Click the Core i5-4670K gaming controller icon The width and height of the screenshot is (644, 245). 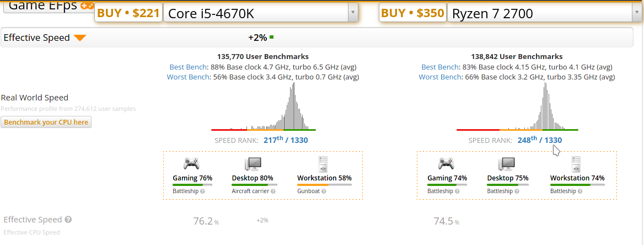click(191, 164)
